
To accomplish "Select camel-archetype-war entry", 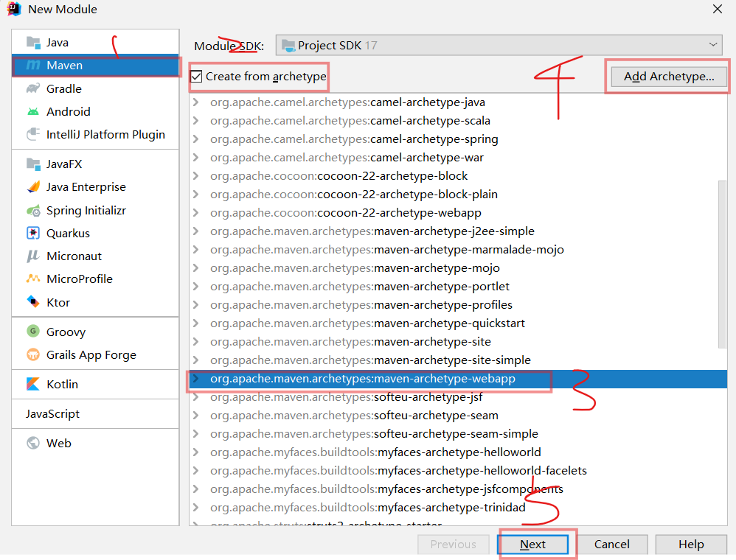I will tap(347, 158).
